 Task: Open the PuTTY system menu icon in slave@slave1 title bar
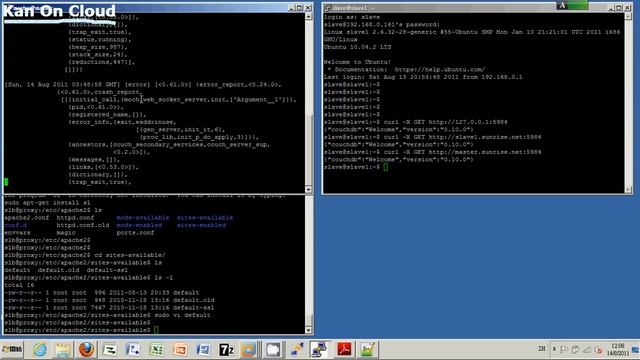[x=328, y=7]
